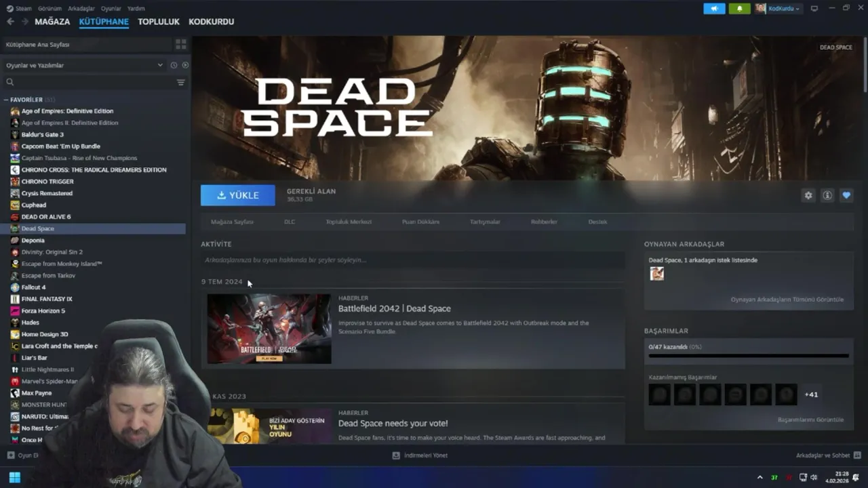Open the Oyunlar menu
This screenshot has width=868, height=488.
[x=111, y=8]
